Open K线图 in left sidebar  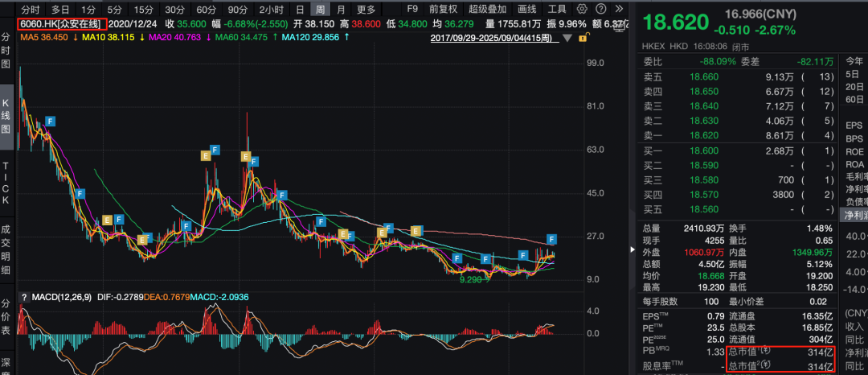click(6, 117)
